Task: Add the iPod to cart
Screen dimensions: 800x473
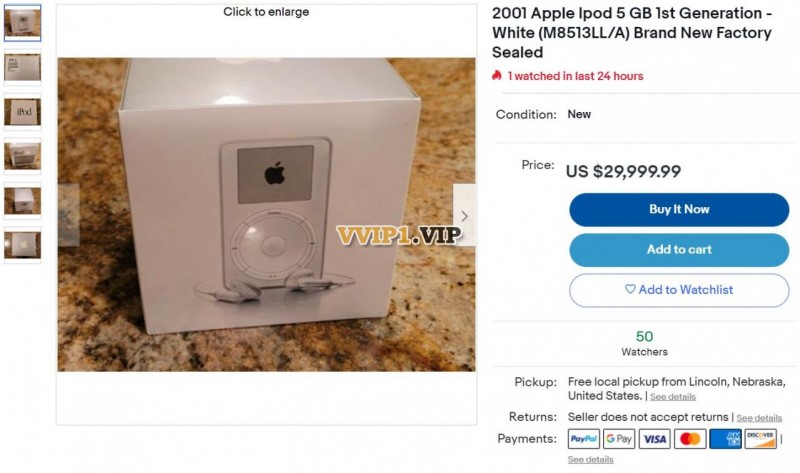Action: [x=679, y=250]
